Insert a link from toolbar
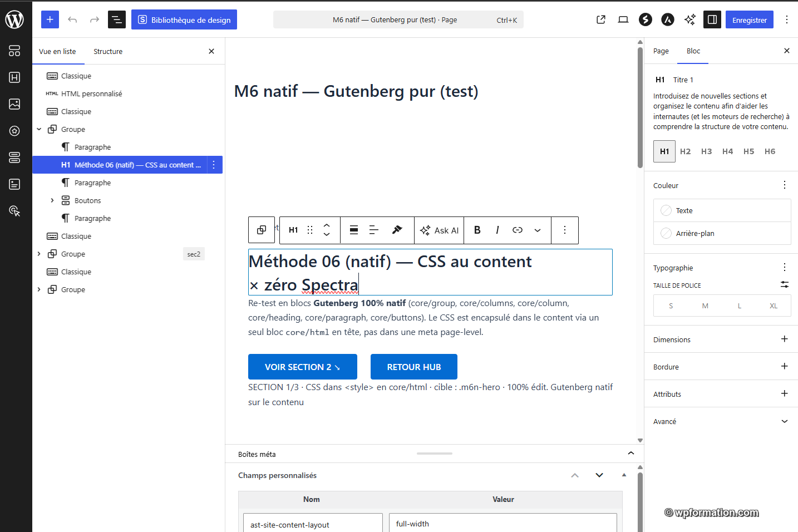798x532 pixels. click(518, 230)
